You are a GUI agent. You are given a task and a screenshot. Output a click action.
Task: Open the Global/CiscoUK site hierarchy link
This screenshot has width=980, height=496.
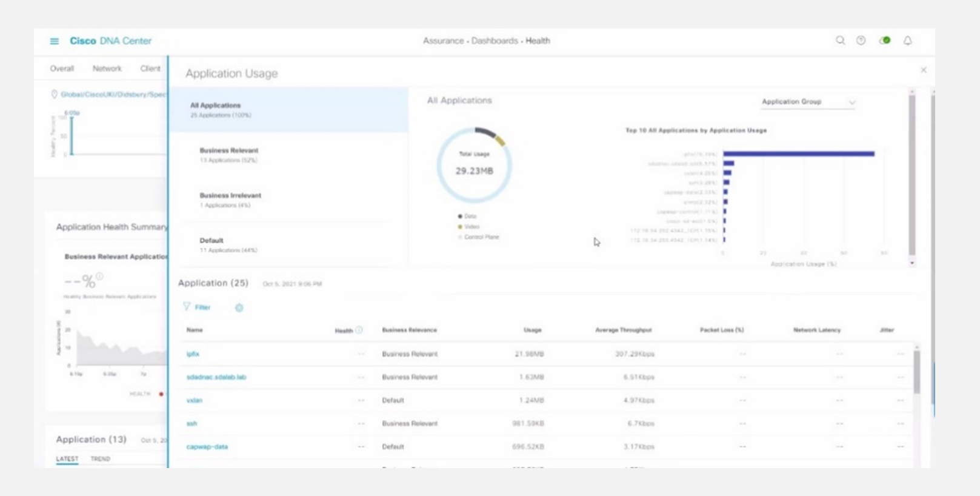tap(113, 95)
